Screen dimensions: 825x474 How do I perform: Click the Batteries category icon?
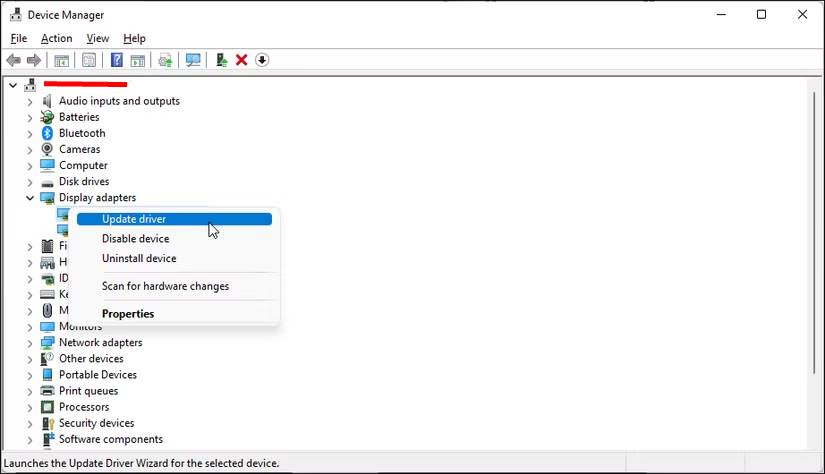pos(47,117)
